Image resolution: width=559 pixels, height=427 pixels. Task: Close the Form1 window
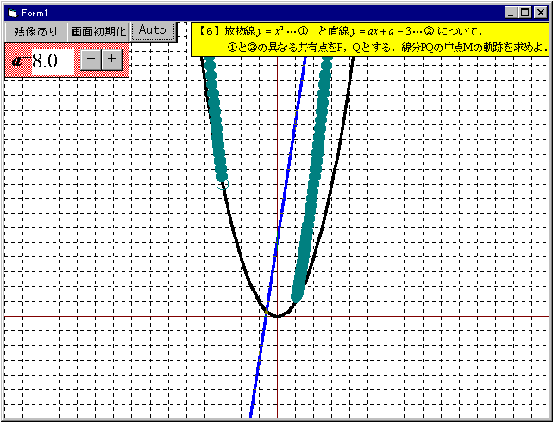pyautogui.click(x=540, y=13)
